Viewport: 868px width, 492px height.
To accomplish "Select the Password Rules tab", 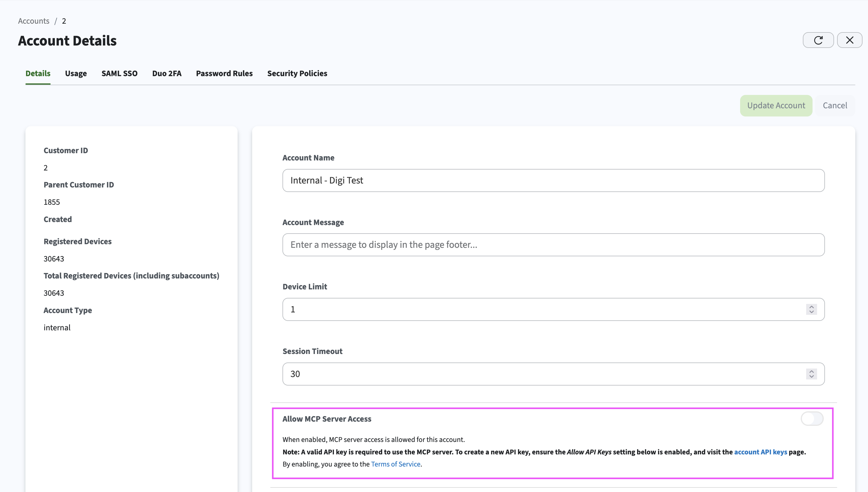I will click(x=224, y=73).
